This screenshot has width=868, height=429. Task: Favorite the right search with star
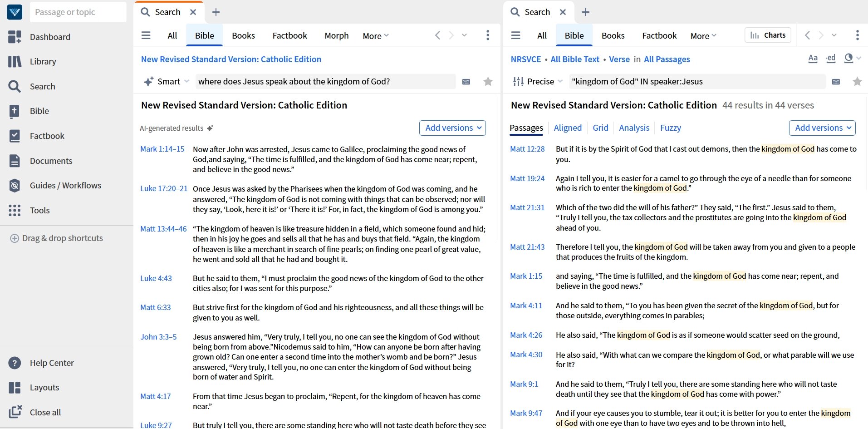click(858, 82)
